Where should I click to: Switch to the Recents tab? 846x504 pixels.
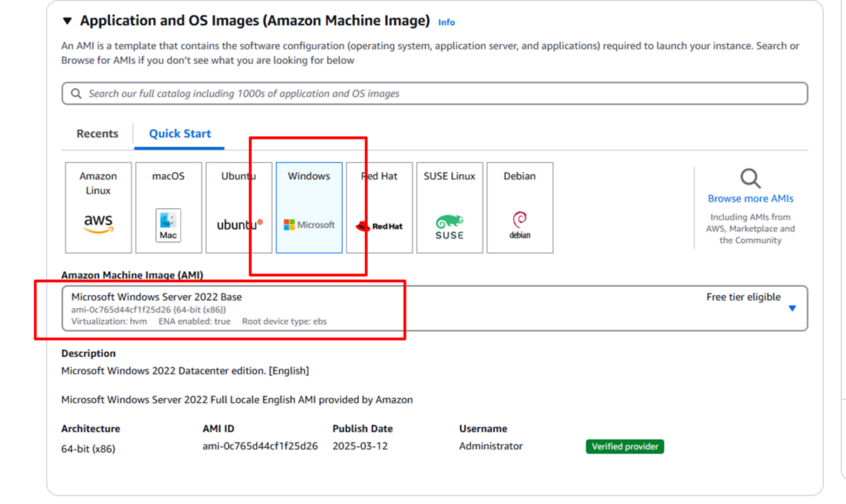(x=97, y=134)
